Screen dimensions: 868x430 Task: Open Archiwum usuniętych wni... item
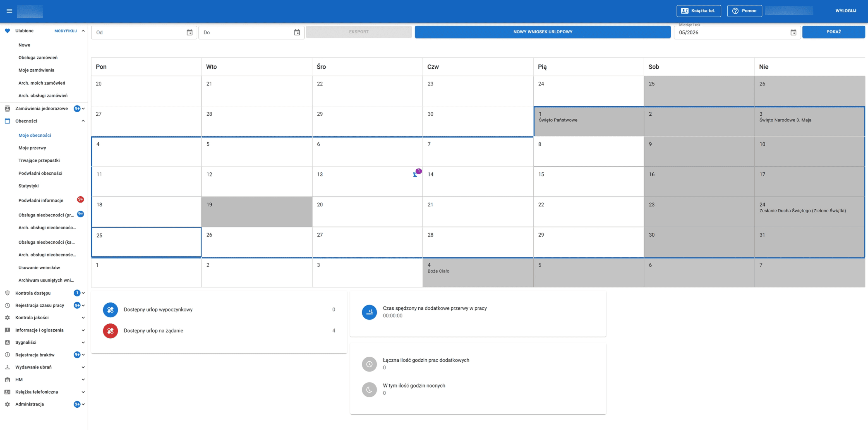(46, 280)
